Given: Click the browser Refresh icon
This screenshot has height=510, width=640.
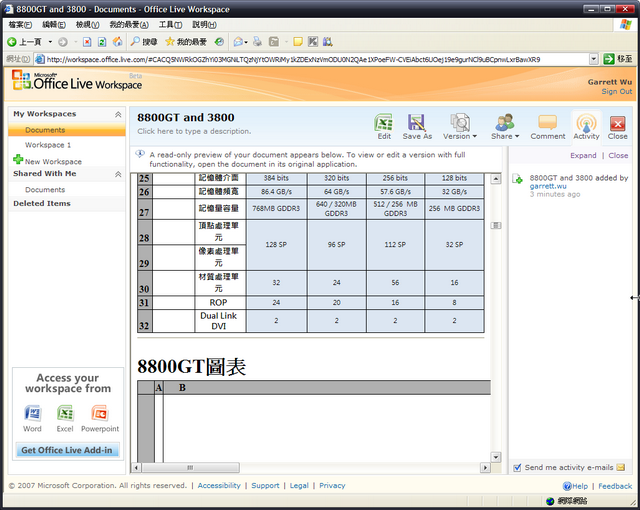Looking at the screenshot, I should (x=102, y=42).
